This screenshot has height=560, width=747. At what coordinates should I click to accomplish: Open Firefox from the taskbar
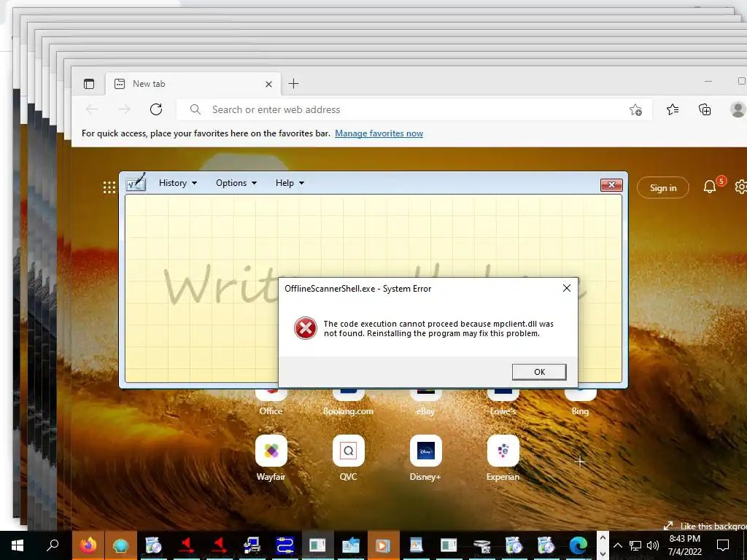click(88, 545)
